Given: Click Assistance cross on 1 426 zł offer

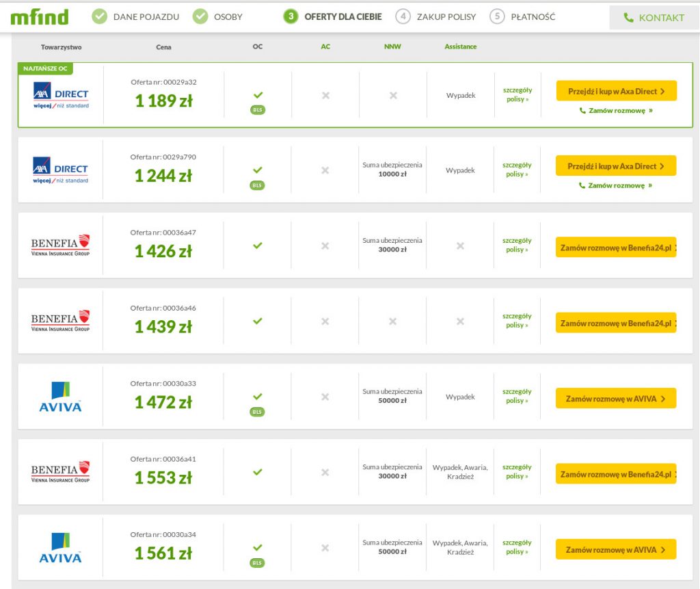Looking at the screenshot, I should 460,246.
